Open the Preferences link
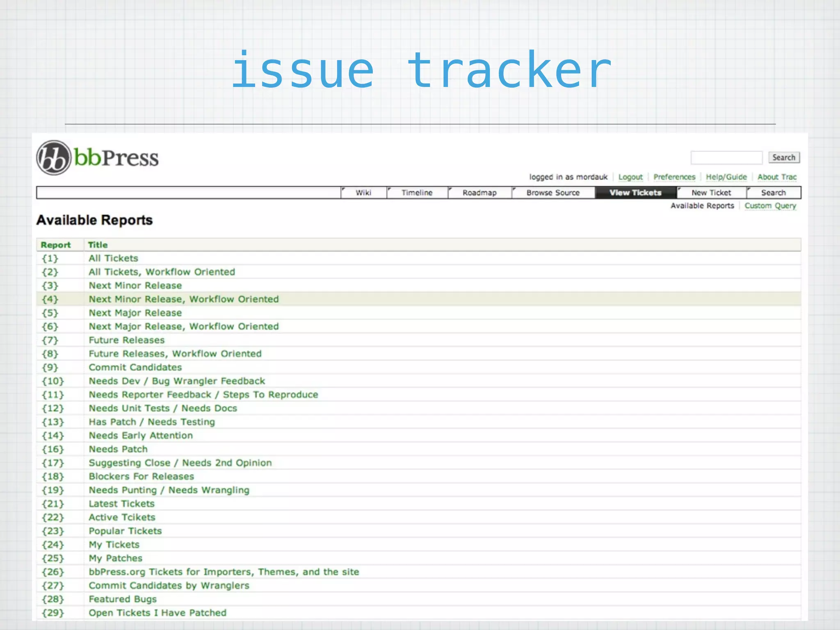The image size is (840, 630). click(674, 177)
